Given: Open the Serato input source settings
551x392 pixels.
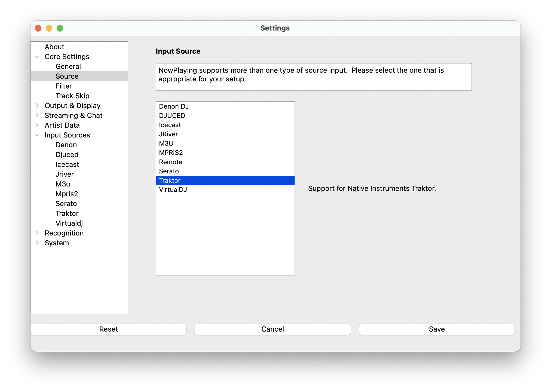Looking at the screenshot, I should 66,203.
